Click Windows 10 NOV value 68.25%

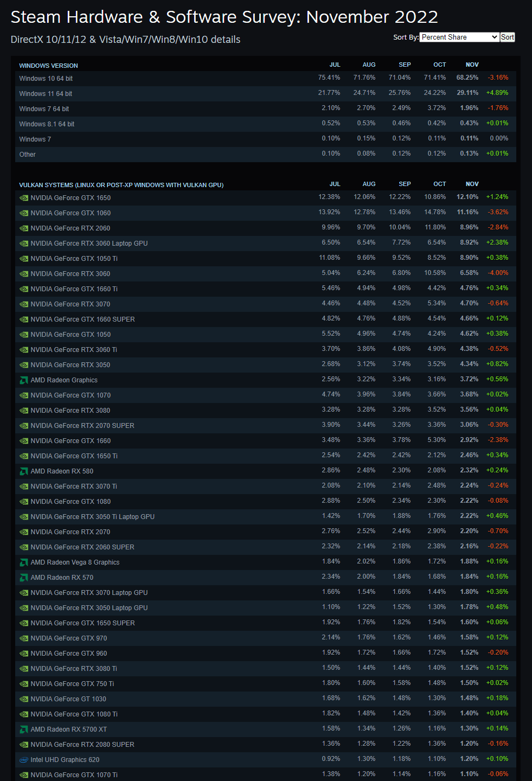point(467,78)
